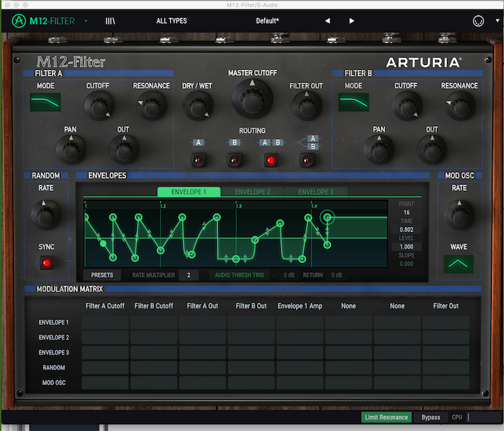The height and width of the screenshot is (431, 504).
Task: Click the Rate Multiplier value 2
Action: 189,275
